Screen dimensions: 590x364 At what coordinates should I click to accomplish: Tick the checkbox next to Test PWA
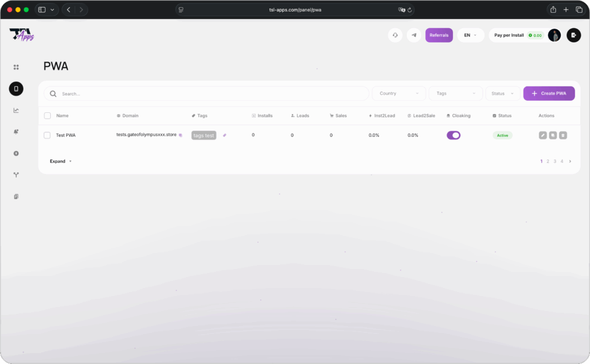tap(47, 135)
